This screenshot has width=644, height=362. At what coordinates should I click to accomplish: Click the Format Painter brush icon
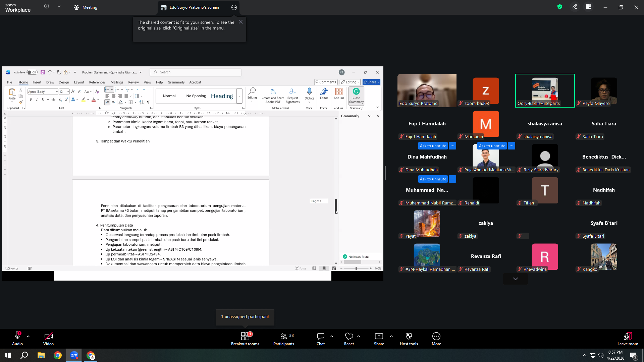coord(21,102)
